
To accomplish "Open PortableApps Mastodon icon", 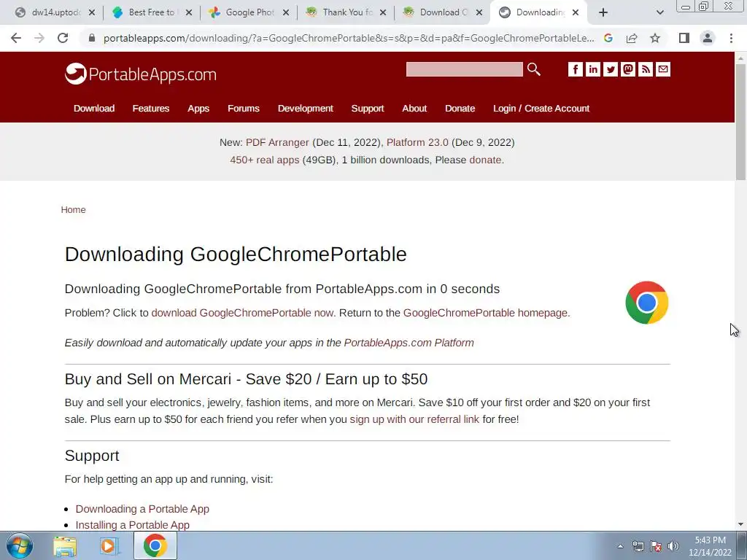I will [628, 69].
